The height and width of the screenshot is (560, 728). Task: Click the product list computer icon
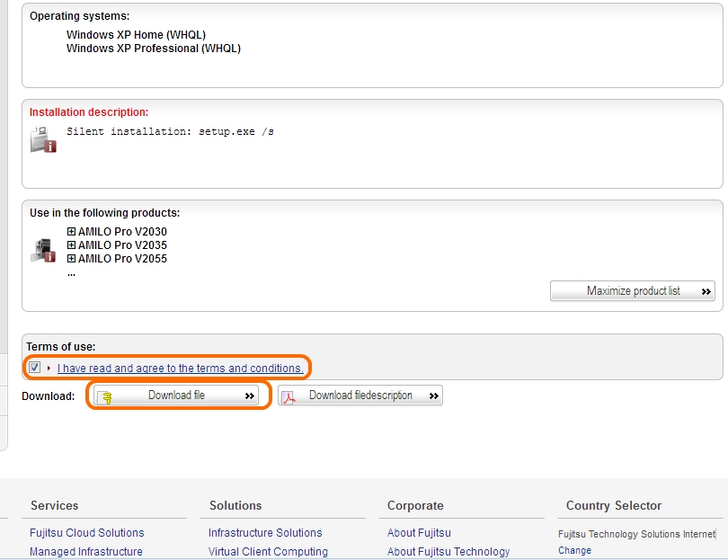point(43,250)
